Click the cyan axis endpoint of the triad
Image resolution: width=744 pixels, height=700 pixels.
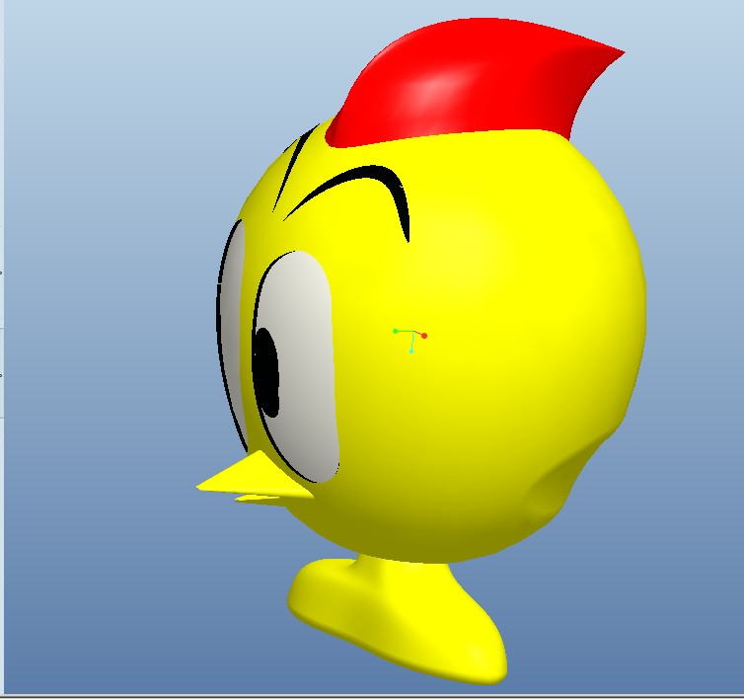(411, 350)
